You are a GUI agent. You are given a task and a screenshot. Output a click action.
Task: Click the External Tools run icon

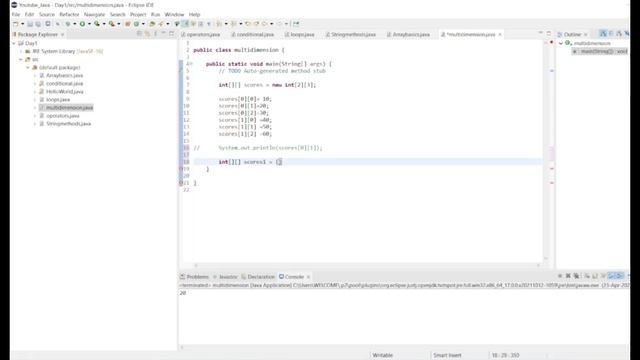pos(112,24)
